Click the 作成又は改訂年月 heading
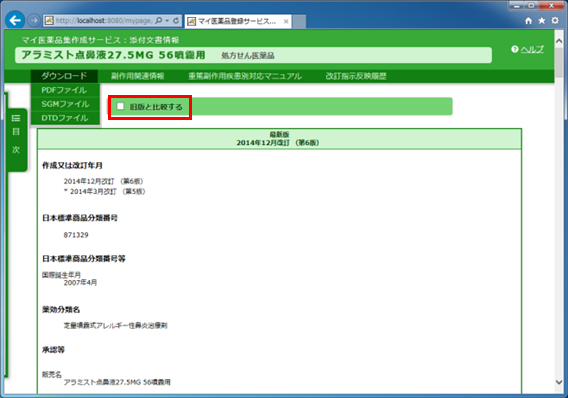Viewport: 568px width, 398px height. coord(72,166)
